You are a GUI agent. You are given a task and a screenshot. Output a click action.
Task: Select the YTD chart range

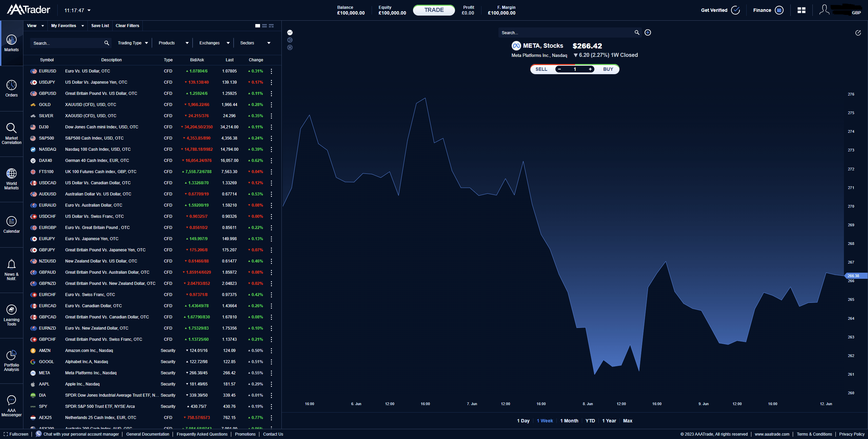[590, 421]
